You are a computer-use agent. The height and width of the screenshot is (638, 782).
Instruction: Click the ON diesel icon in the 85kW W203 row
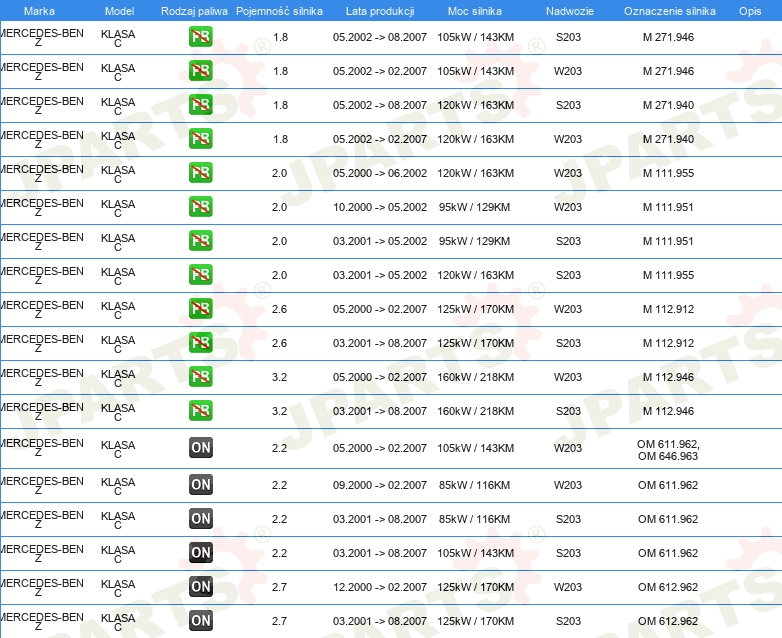click(200, 484)
